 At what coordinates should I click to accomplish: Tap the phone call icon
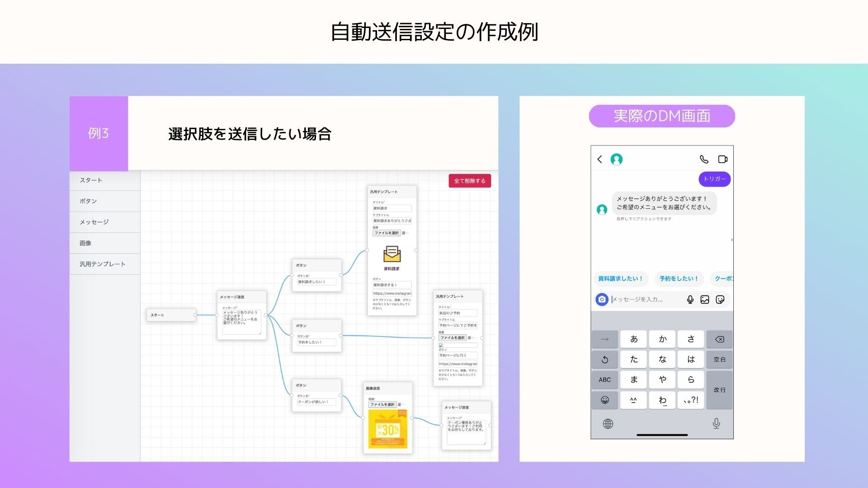(704, 159)
